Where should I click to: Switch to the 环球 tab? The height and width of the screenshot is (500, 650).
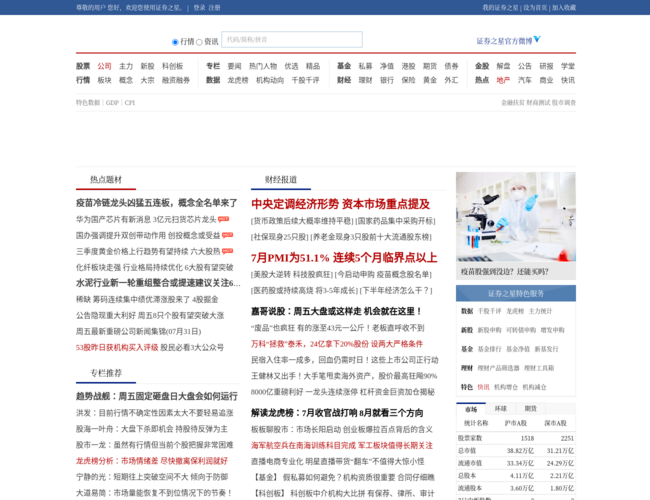(x=501, y=409)
